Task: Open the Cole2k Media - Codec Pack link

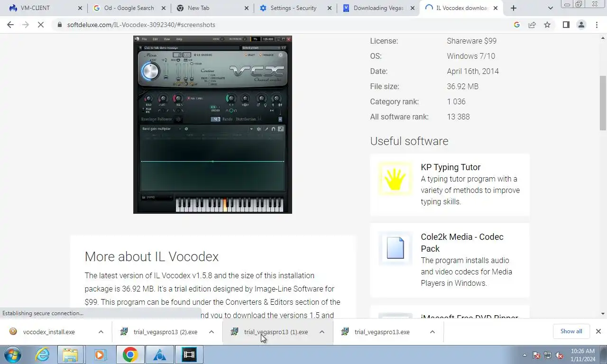Action: tap(462, 243)
